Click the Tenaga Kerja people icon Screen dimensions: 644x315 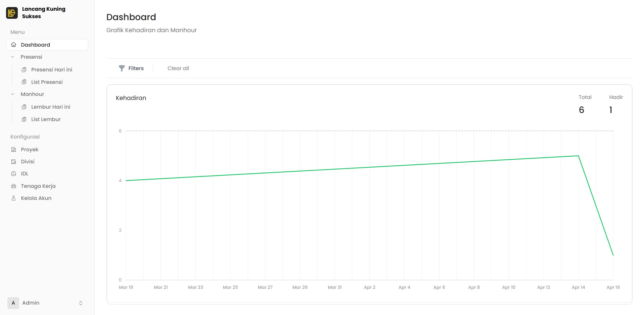14,186
